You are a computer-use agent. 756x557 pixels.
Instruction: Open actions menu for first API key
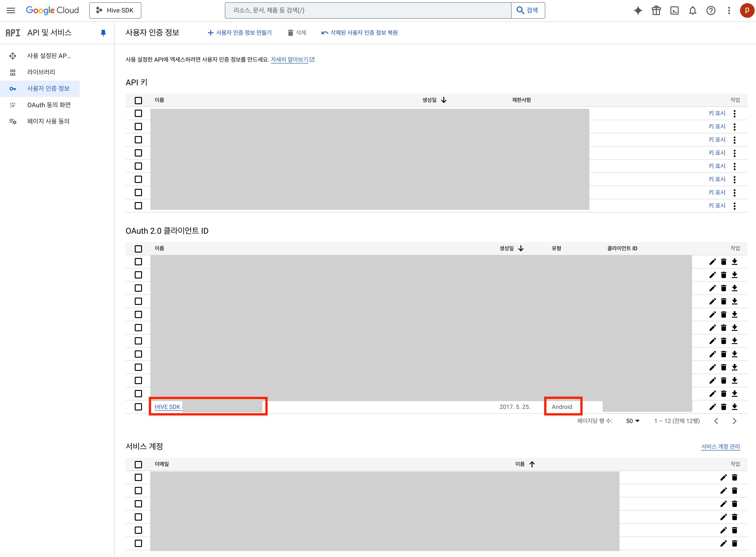pyautogui.click(x=734, y=113)
